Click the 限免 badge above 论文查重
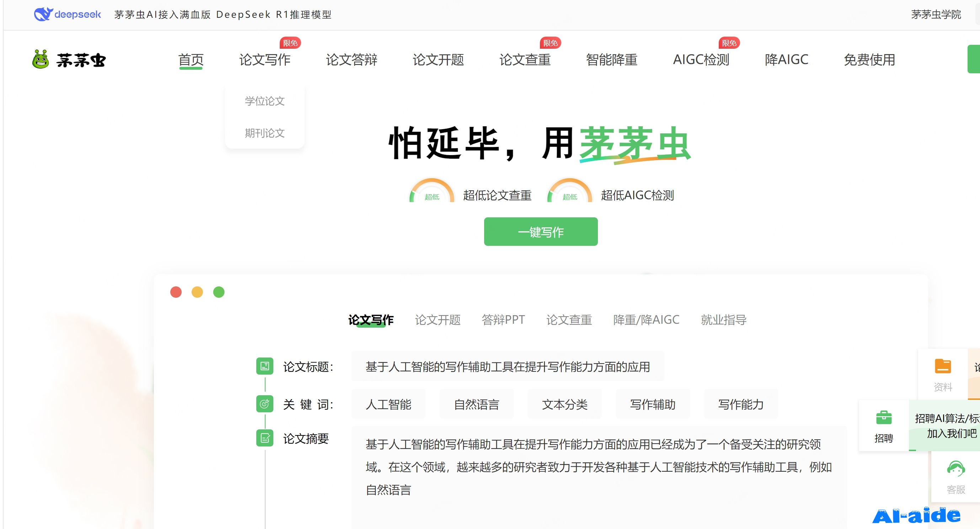980x529 pixels. pos(551,43)
